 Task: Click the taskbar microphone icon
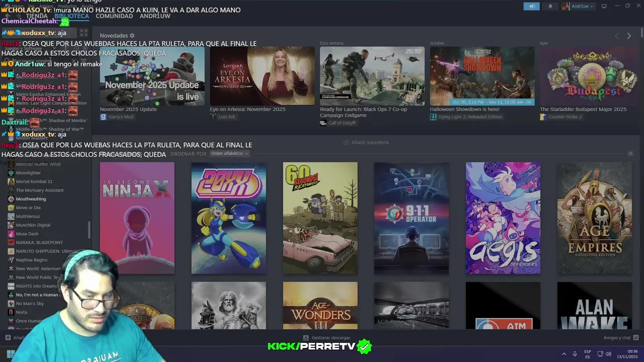coord(575,354)
